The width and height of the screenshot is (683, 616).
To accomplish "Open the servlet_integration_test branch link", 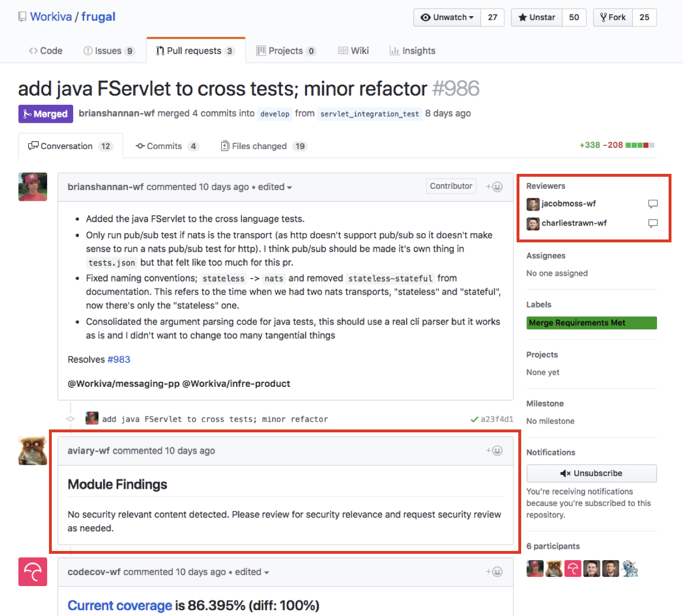I will click(x=369, y=114).
